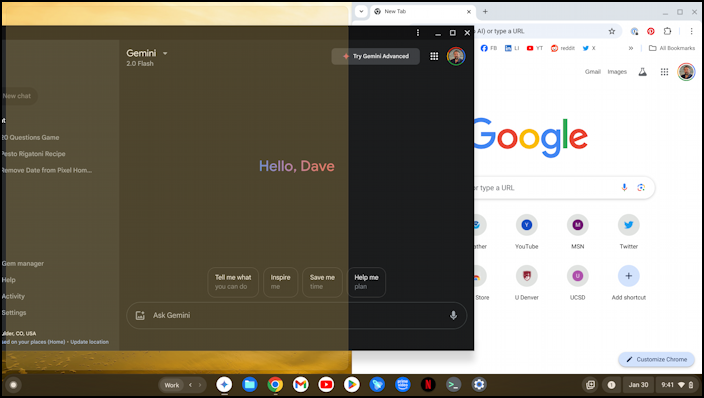Image resolution: width=704 pixels, height=398 pixels.
Task: Click Customize Chrome button
Action: coord(656,359)
